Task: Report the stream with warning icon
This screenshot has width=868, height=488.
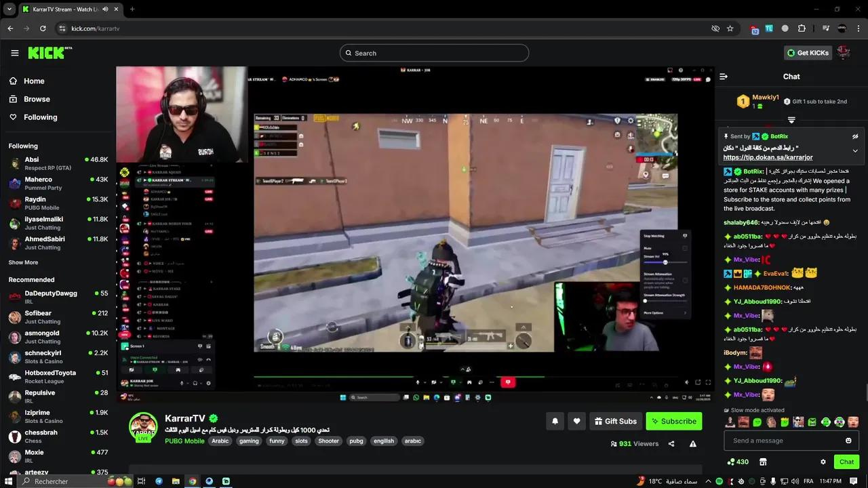Action: pyautogui.click(x=693, y=444)
